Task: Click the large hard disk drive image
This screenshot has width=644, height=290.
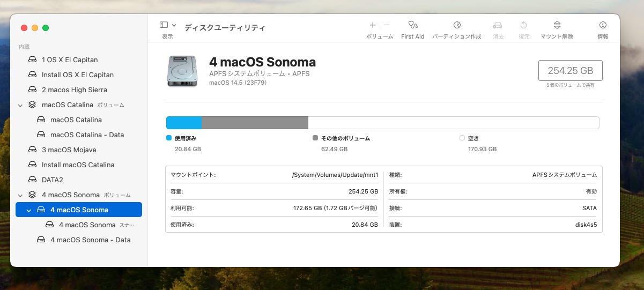Action: [182, 71]
